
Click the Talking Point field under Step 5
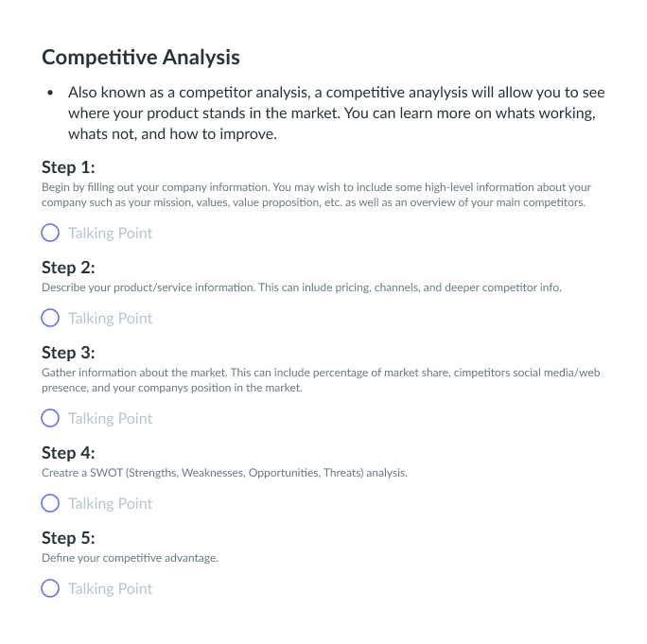(x=110, y=588)
